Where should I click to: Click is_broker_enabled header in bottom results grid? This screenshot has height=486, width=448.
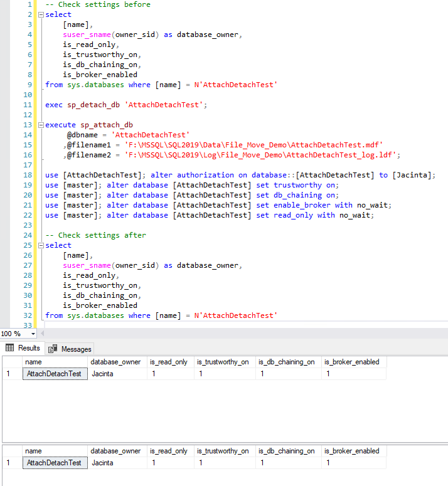pyautogui.click(x=354, y=451)
